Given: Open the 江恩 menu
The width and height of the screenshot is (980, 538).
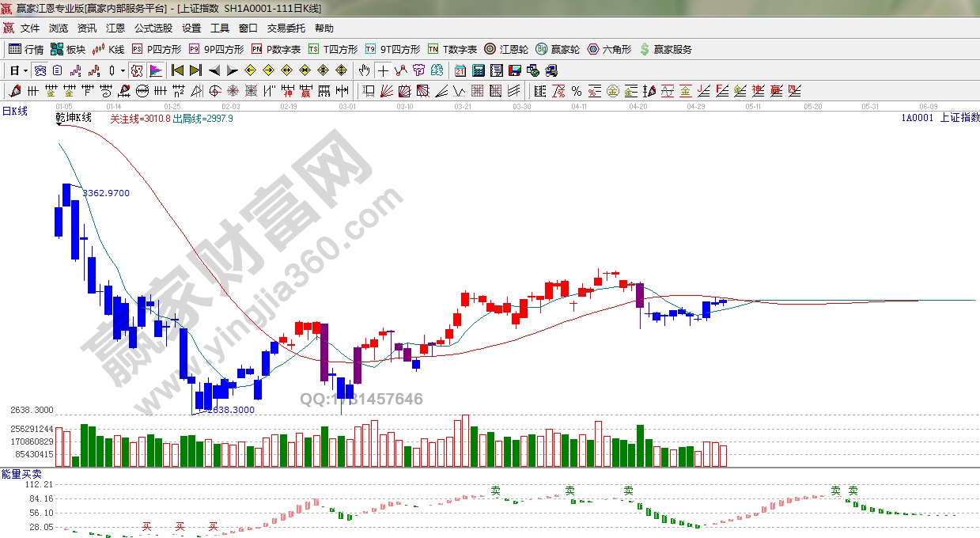Looking at the screenshot, I should click(115, 28).
